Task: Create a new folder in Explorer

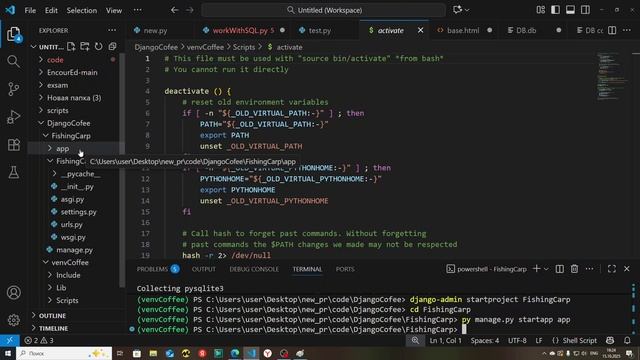Action: [x=85, y=47]
